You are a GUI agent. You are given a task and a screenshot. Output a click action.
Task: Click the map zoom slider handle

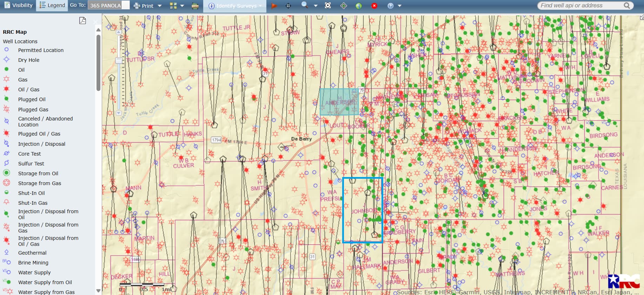click(119, 61)
